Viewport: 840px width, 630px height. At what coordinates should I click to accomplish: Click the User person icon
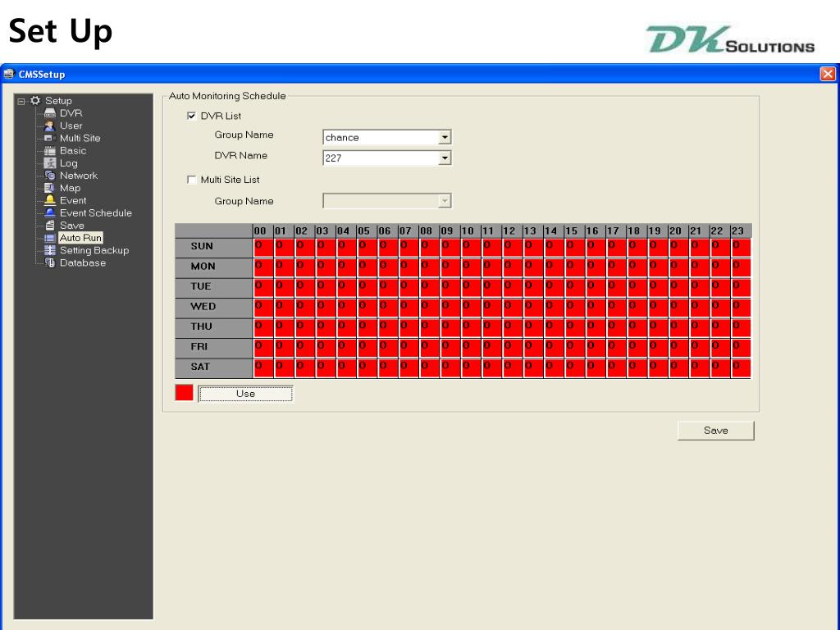(x=50, y=126)
